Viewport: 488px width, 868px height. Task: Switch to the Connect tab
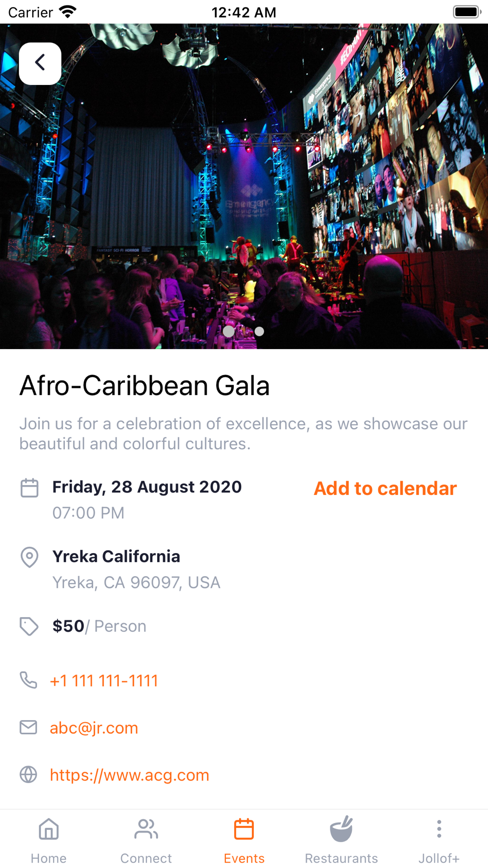tap(146, 840)
